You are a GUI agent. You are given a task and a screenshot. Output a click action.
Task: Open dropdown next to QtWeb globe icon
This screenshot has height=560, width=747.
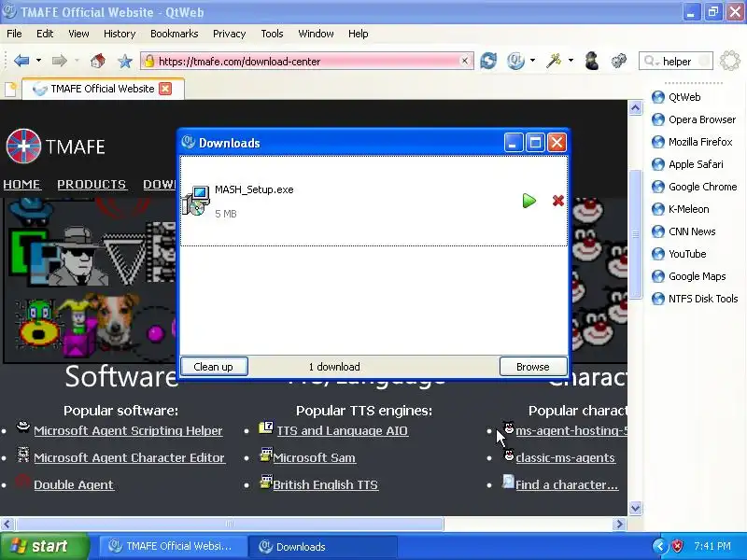532,61
